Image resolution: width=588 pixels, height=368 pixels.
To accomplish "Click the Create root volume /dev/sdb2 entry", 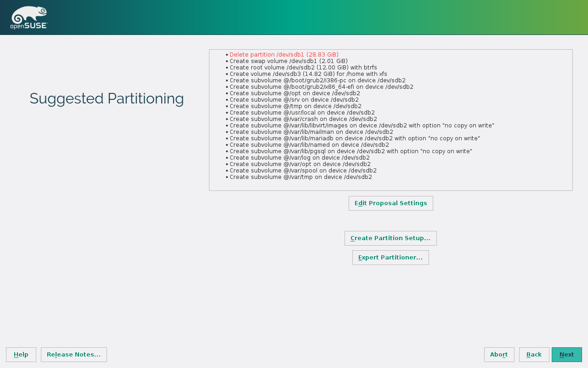I will (303, 68).
